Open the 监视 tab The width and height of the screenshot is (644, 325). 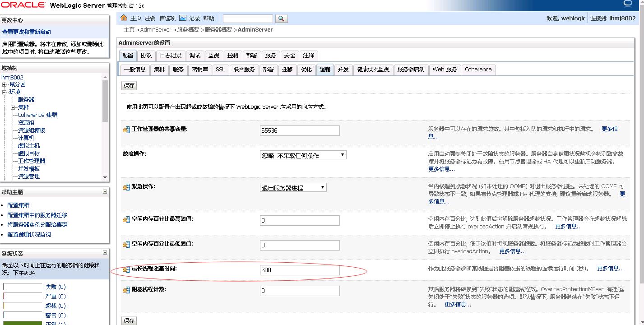[x=214, y=56]
